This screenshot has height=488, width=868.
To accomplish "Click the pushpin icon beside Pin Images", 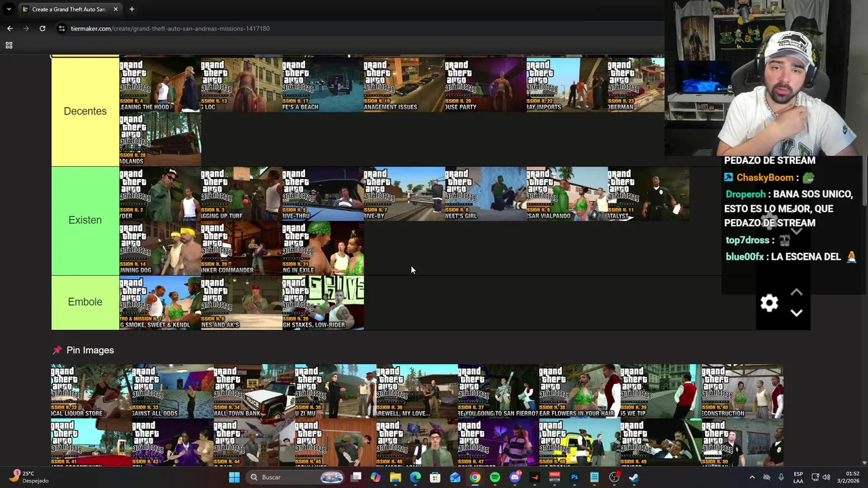I will (57, 350).
